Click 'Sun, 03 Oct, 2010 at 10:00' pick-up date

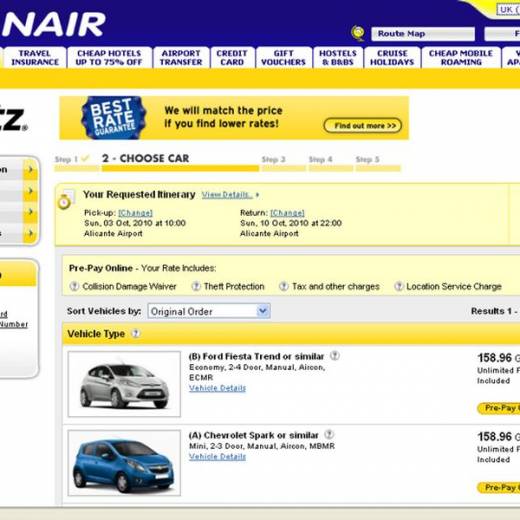(x=135, y=223)
